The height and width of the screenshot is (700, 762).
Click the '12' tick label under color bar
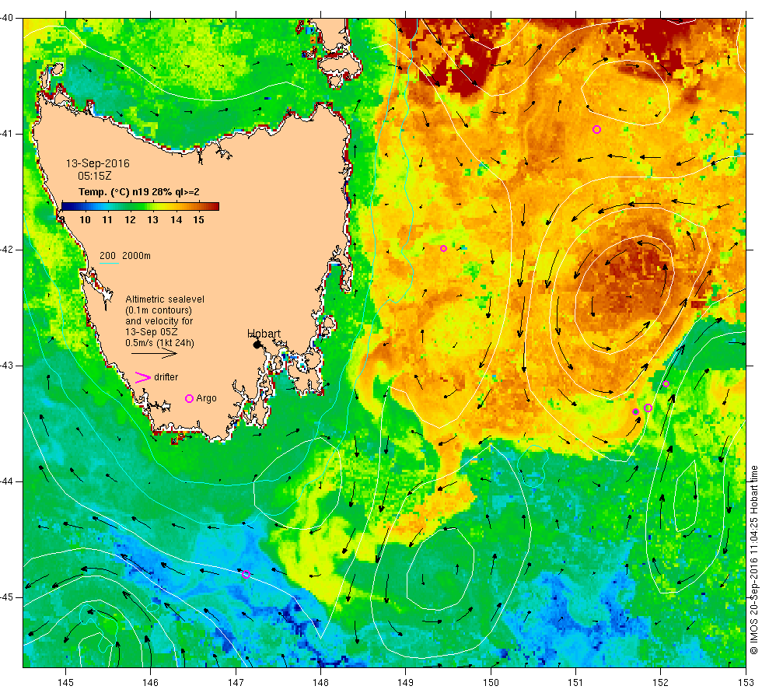(131, 219)
